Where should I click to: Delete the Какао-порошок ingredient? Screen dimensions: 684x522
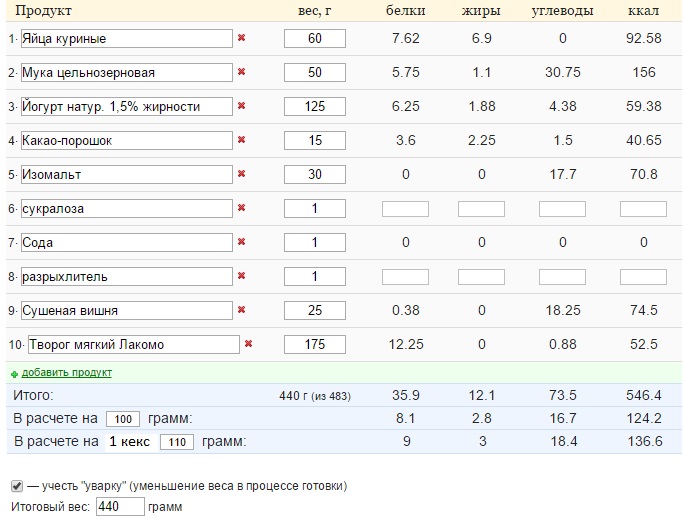(241, 141)
